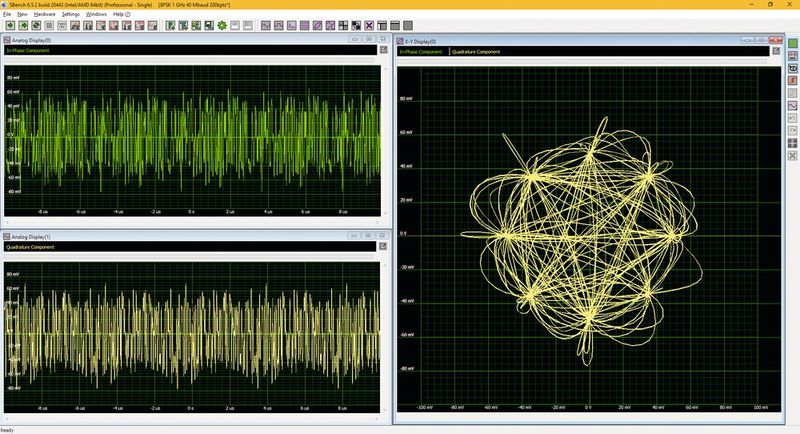Click the crossed-arrows fit icon in right sidebar
Image resolution: width=800 pixels, height=434 pixels.
(792, 156)
